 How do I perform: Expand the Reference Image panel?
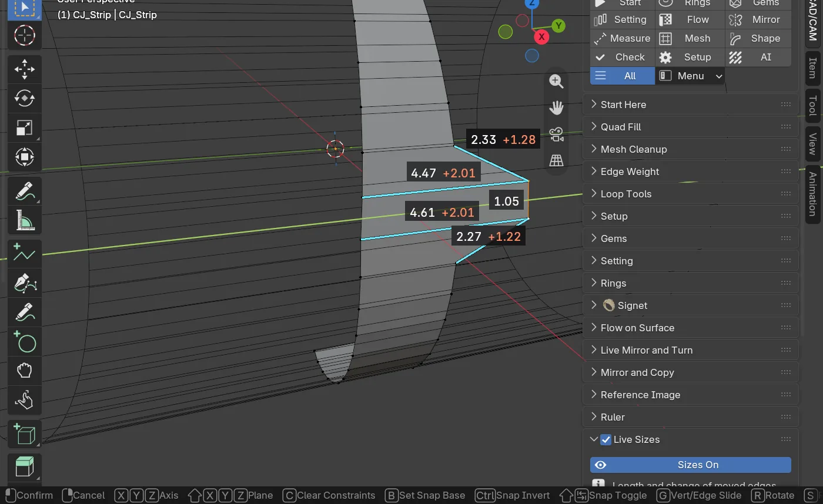[691, 395]
